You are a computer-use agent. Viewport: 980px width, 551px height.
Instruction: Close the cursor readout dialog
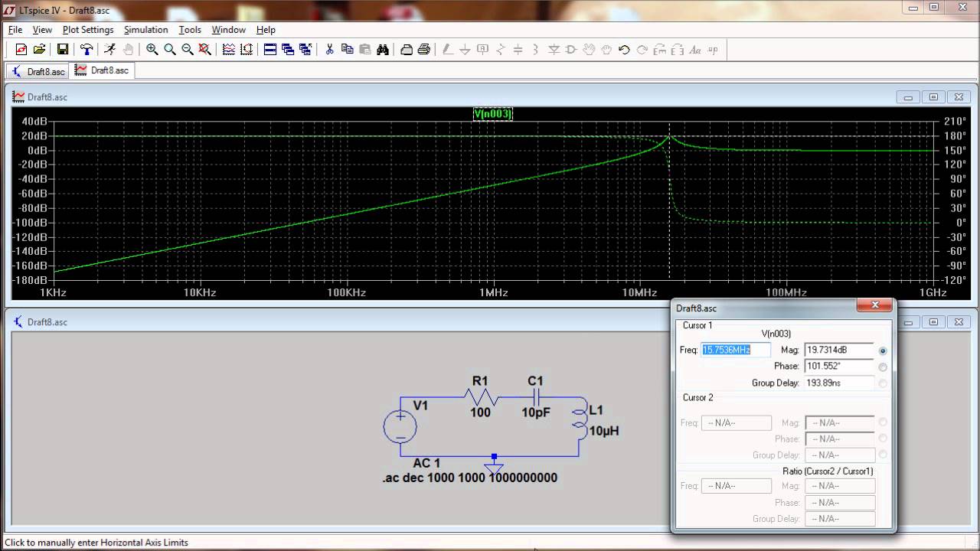(874, 306)
